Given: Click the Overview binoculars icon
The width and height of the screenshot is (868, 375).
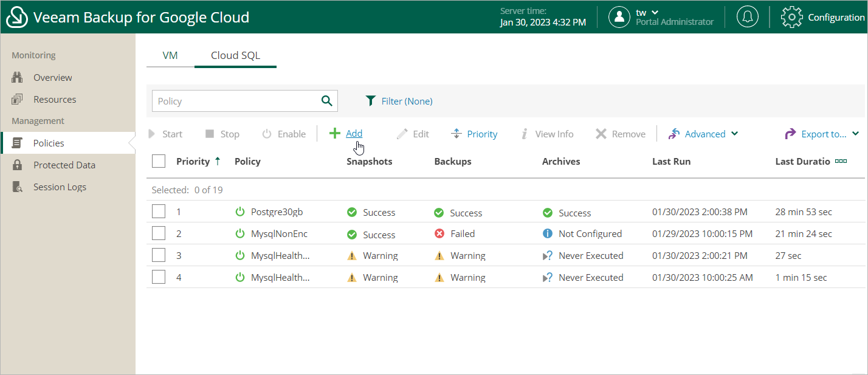Looking at the screenshot, I should 17,77.
